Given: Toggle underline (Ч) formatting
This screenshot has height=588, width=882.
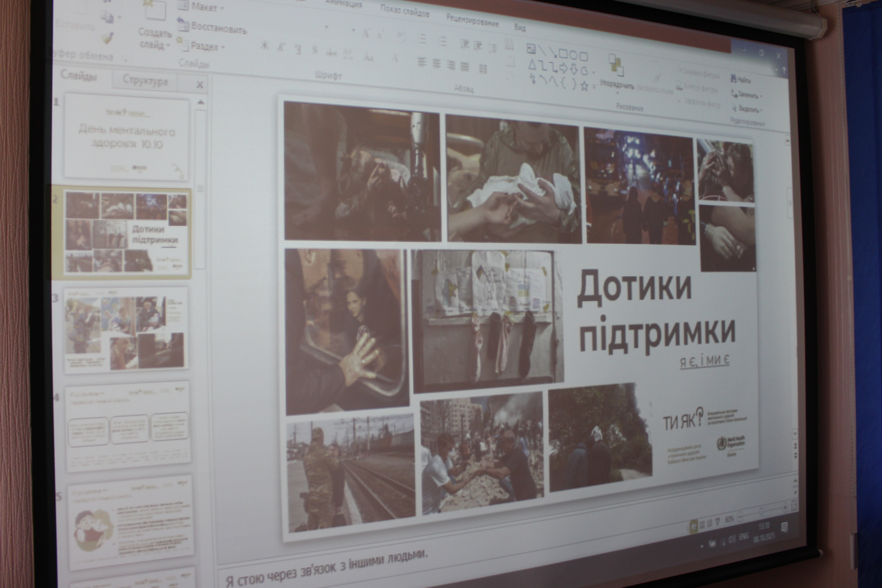Looking at the screenshot, I should [298, 50].
